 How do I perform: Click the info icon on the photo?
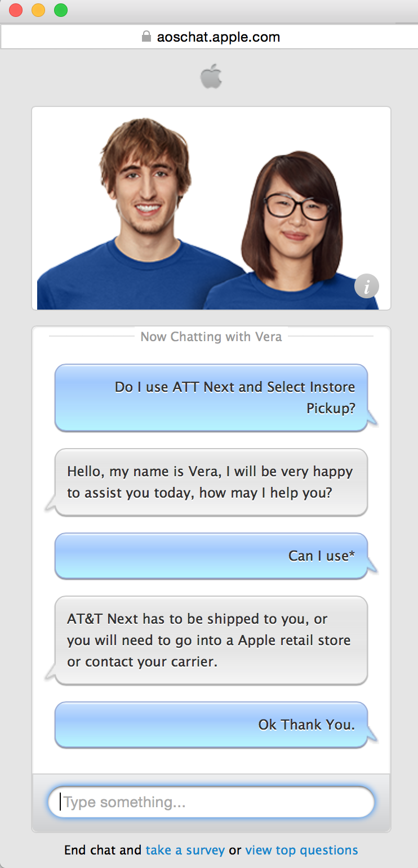[x=367, y=287]
